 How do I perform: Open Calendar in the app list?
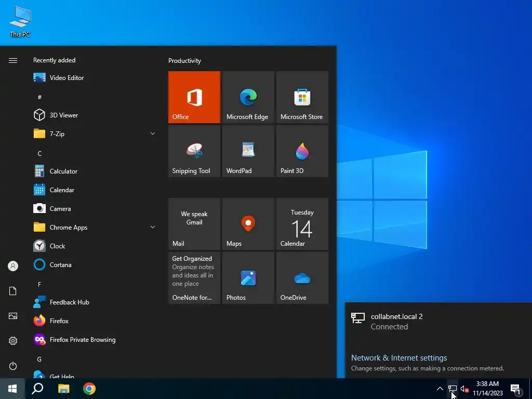(95, 190)
